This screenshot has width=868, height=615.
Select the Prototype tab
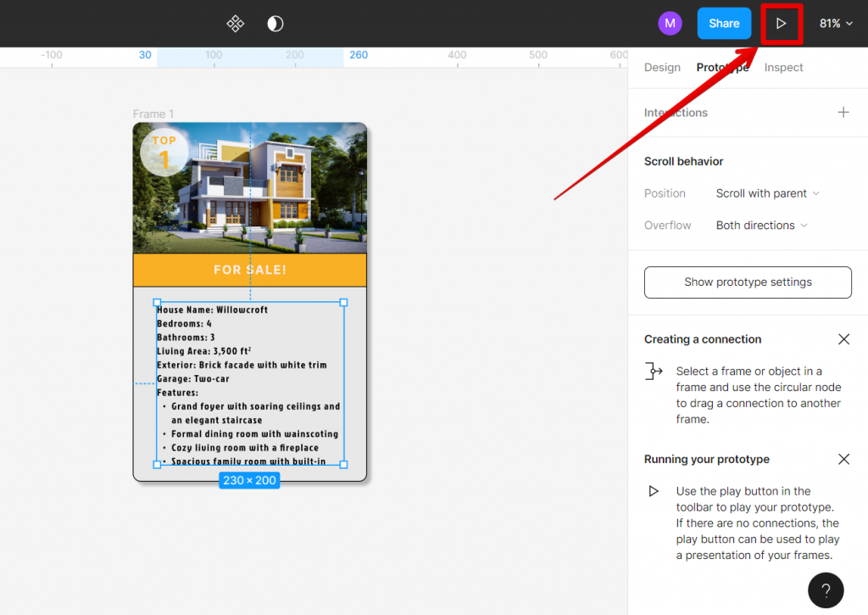pos(722,67)
